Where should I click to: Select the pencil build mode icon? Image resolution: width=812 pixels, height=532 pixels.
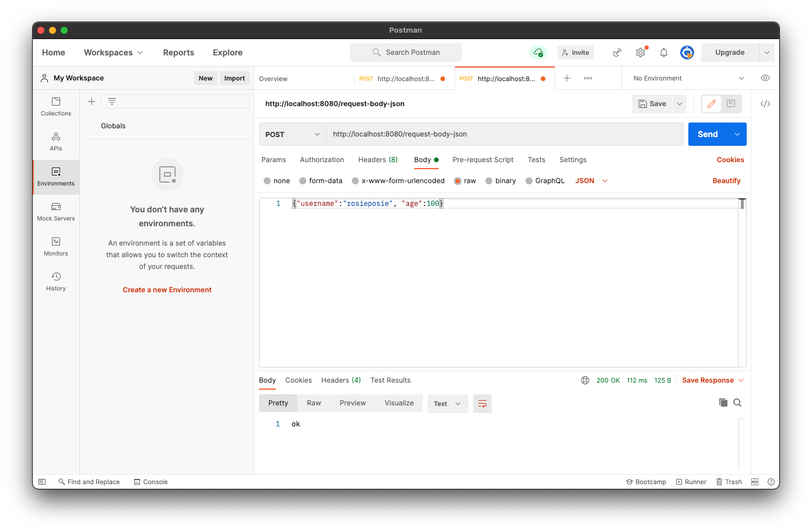point(712,104)
